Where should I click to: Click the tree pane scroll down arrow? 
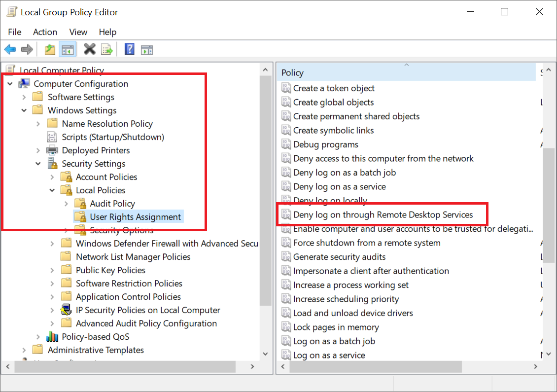(x=265, y=354)
